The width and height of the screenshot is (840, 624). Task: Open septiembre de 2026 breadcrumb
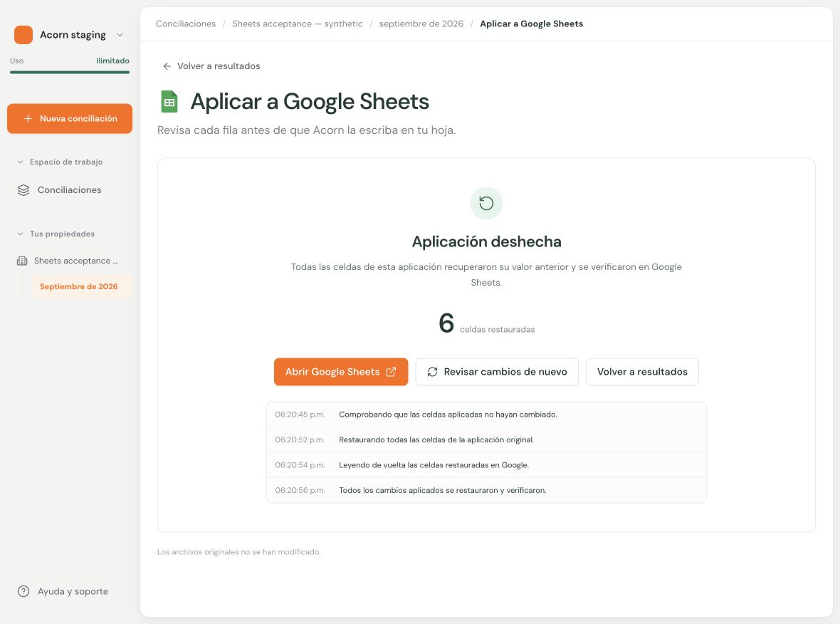pyautogui.click(x=421, y=24)
